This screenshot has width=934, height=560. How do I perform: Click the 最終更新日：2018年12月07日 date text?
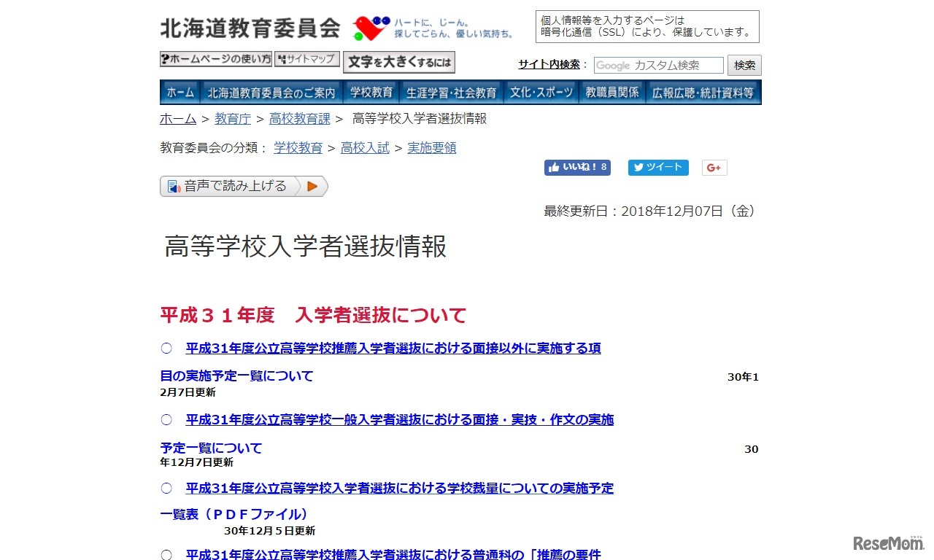[652, 211]
